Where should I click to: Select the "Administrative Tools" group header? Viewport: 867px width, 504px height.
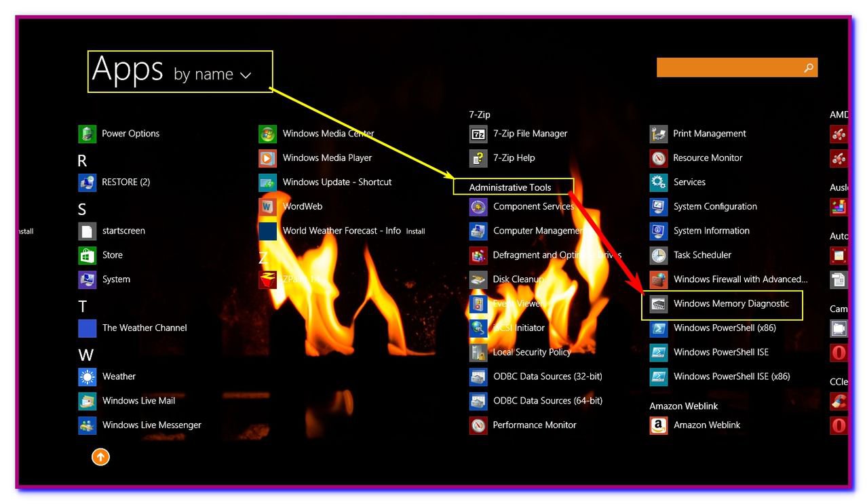[x=510, y=187]
